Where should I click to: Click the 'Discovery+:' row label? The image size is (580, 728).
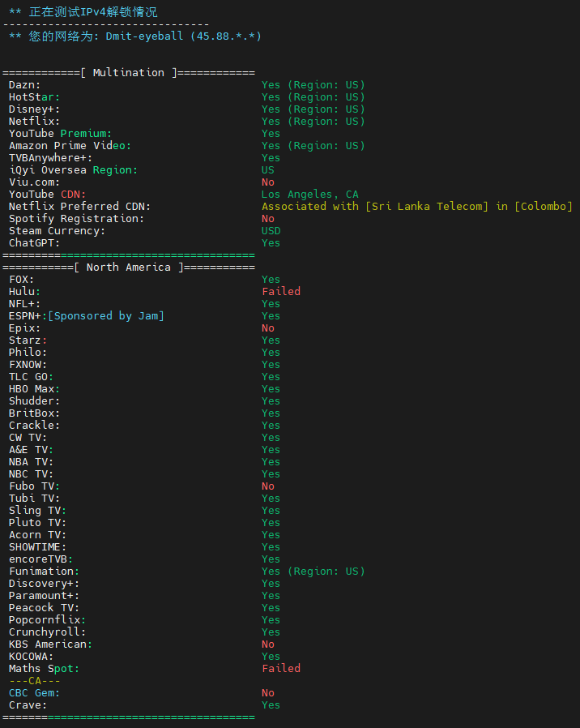[44, 584]
